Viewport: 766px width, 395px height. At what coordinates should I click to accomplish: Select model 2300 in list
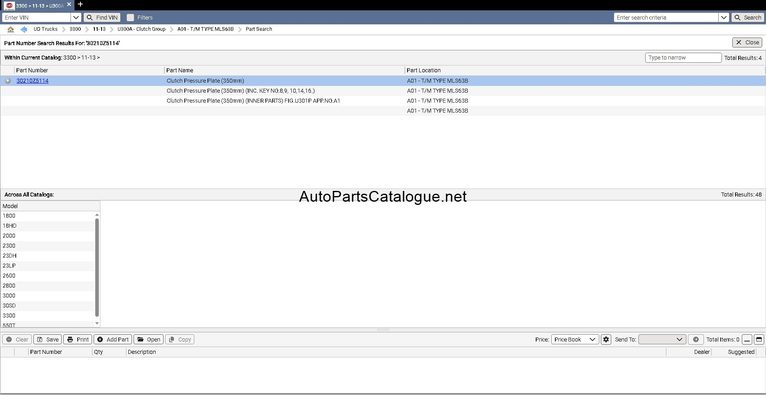click(47, 246)
